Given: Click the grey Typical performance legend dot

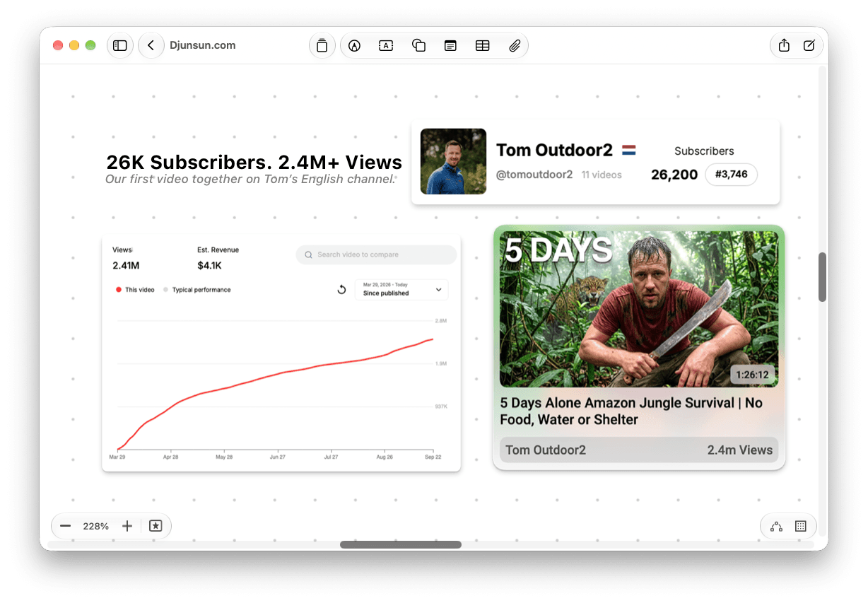Looking at the screenshot, I should 165,290.
